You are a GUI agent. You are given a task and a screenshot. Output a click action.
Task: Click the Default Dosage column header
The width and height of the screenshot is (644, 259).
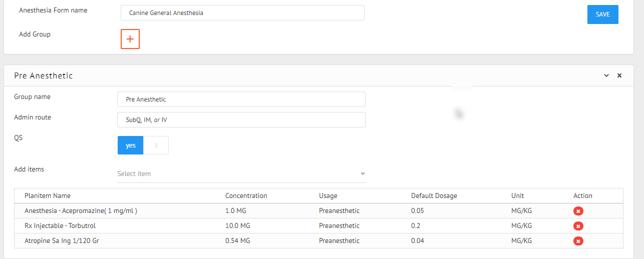(x=434, y=196)
